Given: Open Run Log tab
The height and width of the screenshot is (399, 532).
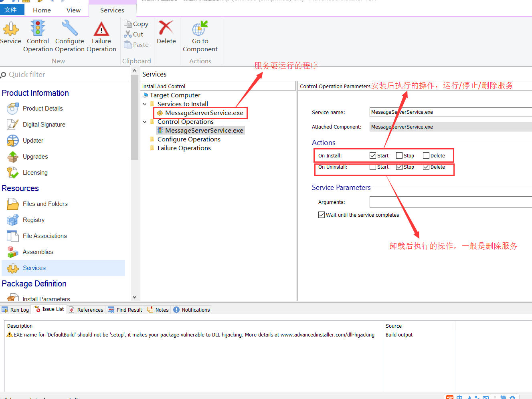Looking at the screenshot, I should pos(16,310).
